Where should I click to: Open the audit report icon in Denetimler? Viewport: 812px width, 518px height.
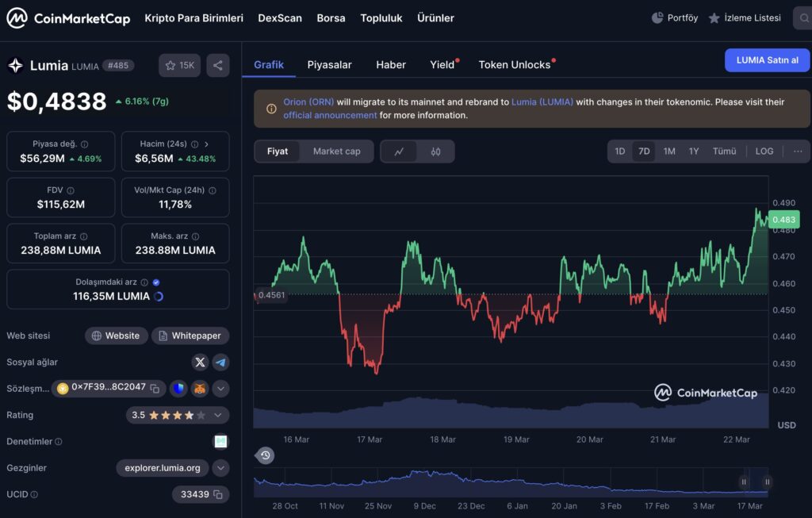(220, 441)
